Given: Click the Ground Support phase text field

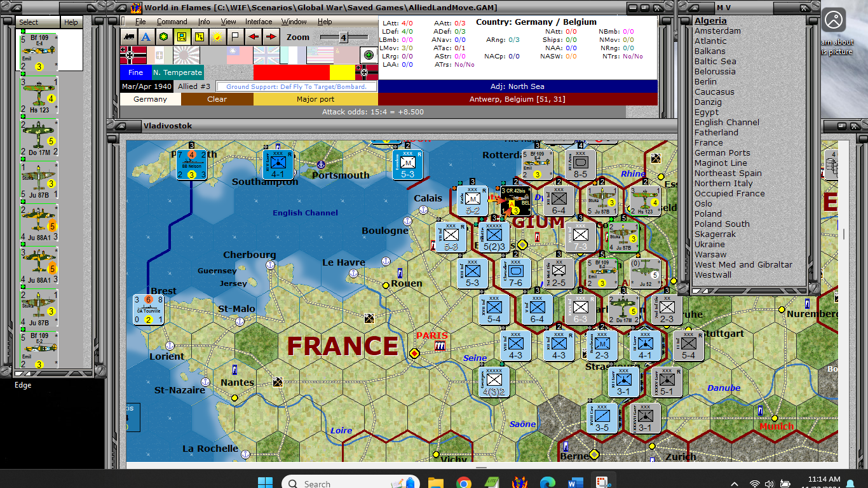Looking at the screenshot, I should tap(297, 86).
